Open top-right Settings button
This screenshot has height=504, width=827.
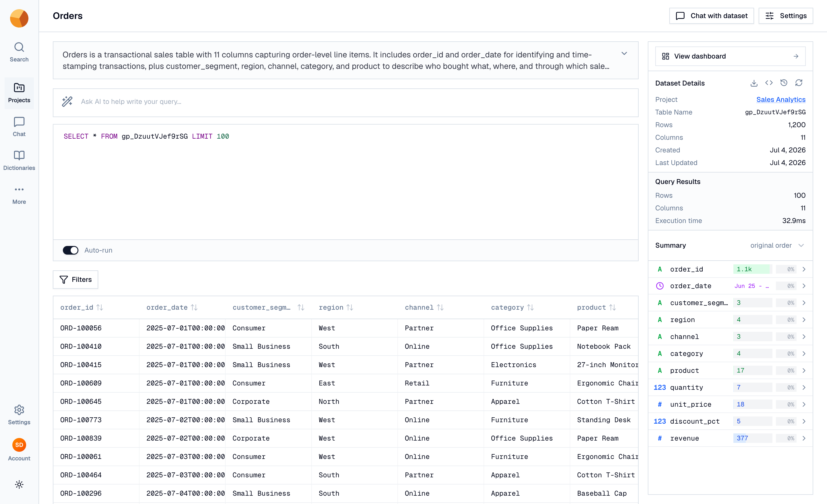point(785,16)
